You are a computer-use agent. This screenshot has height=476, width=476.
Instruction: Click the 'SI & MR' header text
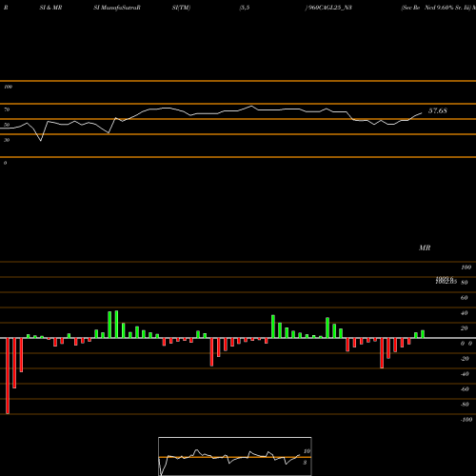[50, 8]
